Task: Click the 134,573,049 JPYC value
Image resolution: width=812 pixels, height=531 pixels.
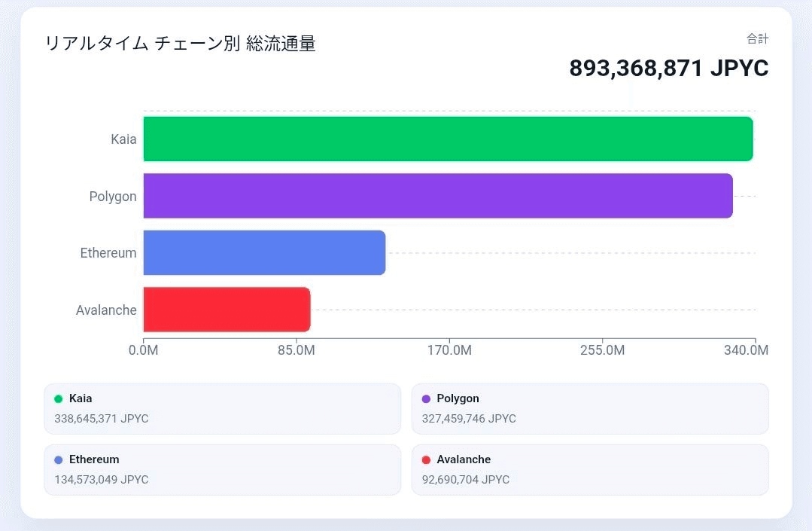Action: (x=102, y=480)
